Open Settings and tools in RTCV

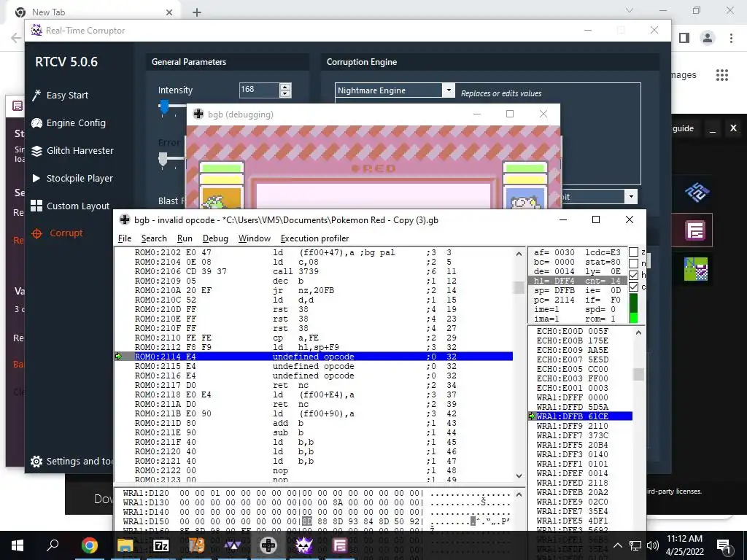[x=71, y=461]
